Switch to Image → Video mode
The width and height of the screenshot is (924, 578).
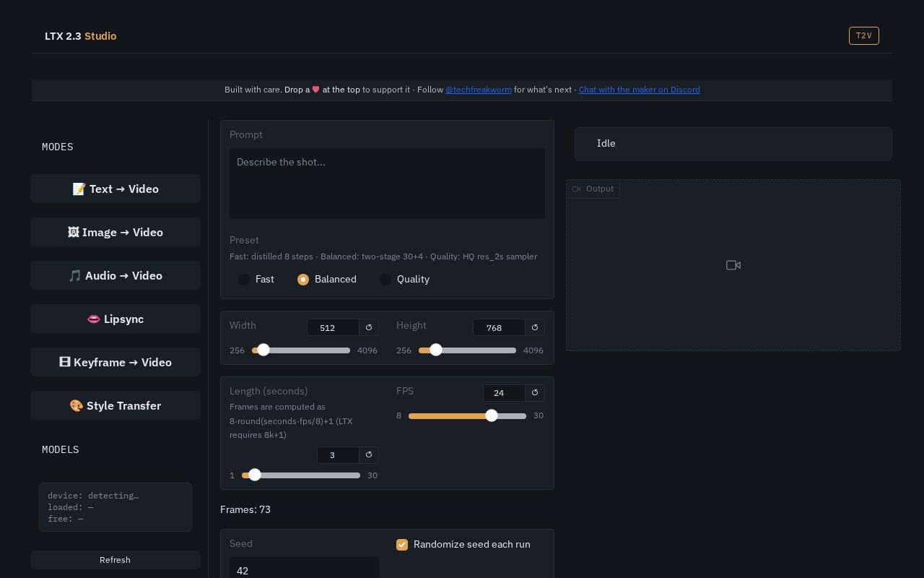[x=115, y=232]
